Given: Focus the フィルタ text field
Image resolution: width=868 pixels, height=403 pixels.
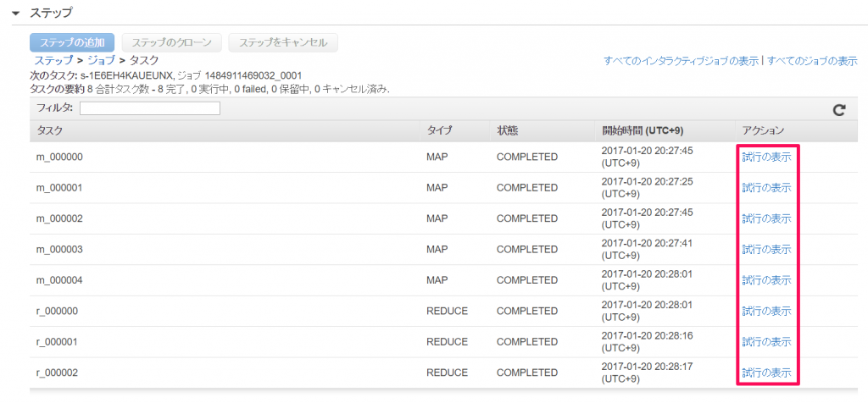Looking at the screenshot, I should 150,108.
